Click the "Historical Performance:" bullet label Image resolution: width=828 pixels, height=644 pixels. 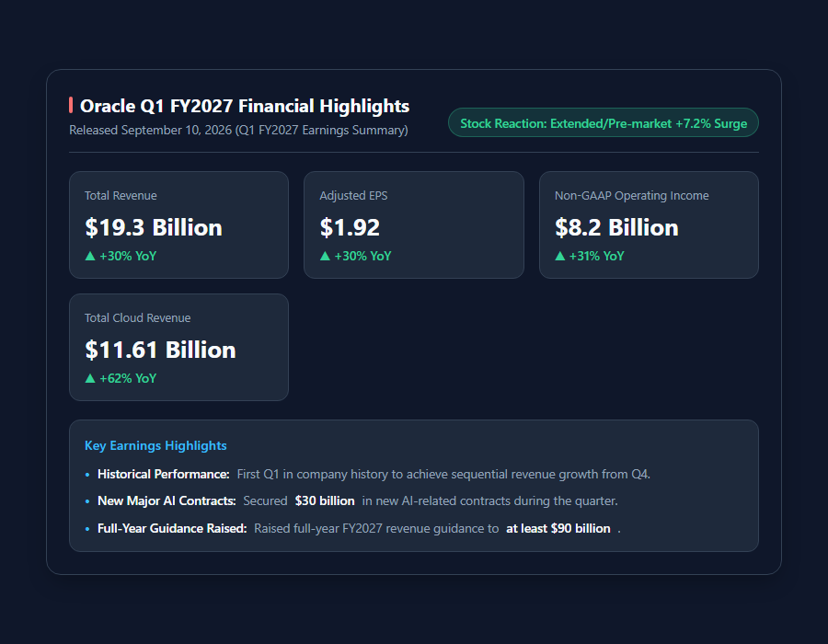click(164, 474)
